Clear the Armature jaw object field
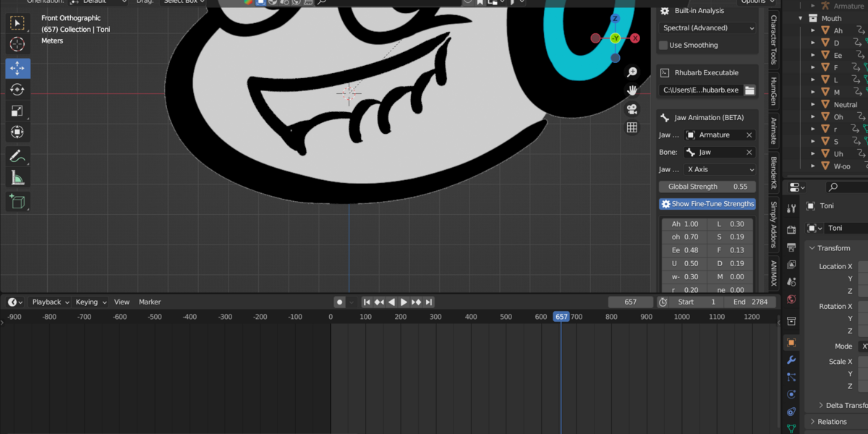Image resolution: width=868 pixels, height=434 pixels. 749,135
